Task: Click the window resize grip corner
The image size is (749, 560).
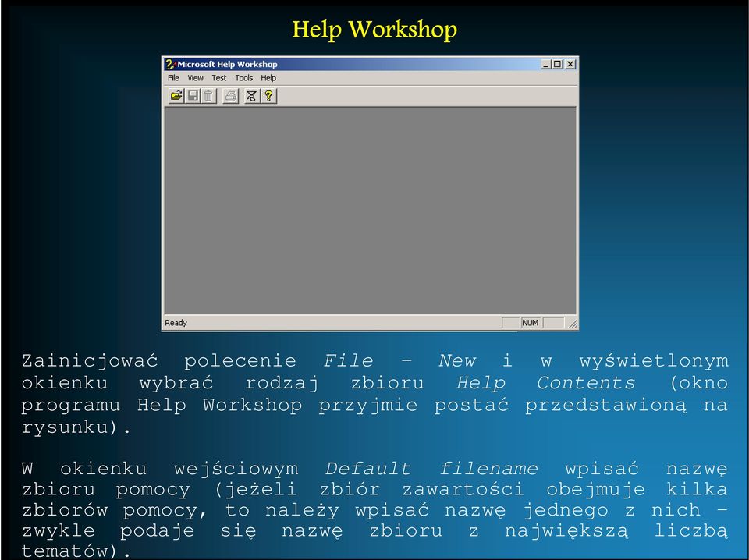Action: [x=573, y=324]
